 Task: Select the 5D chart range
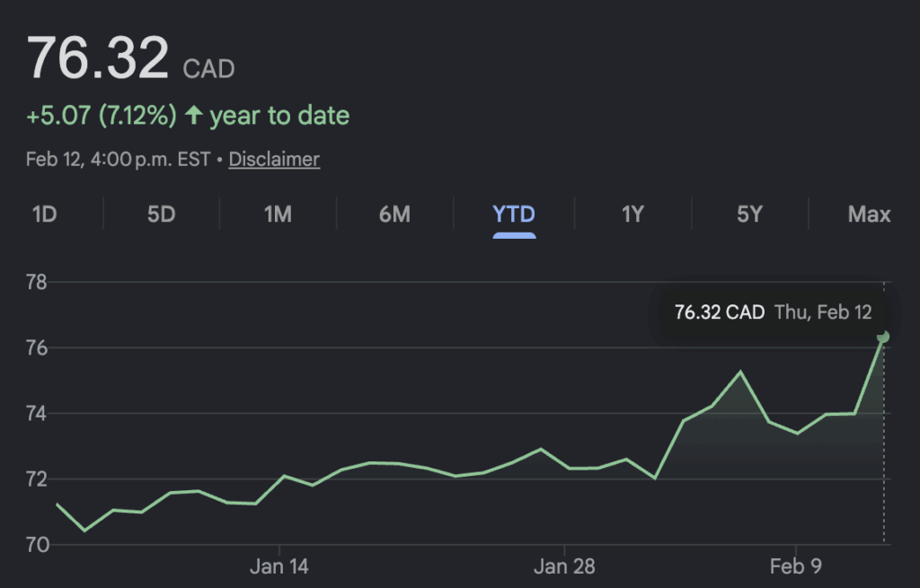point(161,215)
